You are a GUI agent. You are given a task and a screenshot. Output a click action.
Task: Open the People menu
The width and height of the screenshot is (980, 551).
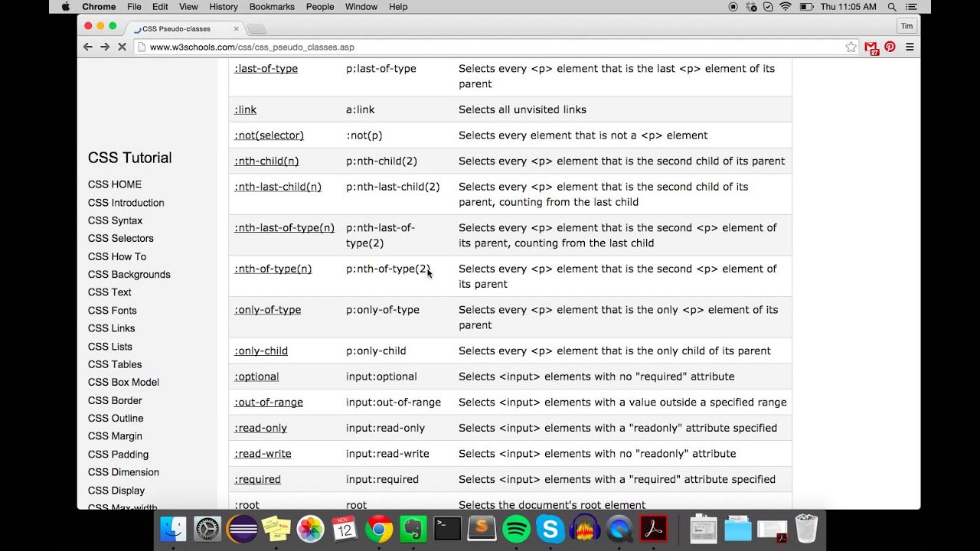pos(320,7)
